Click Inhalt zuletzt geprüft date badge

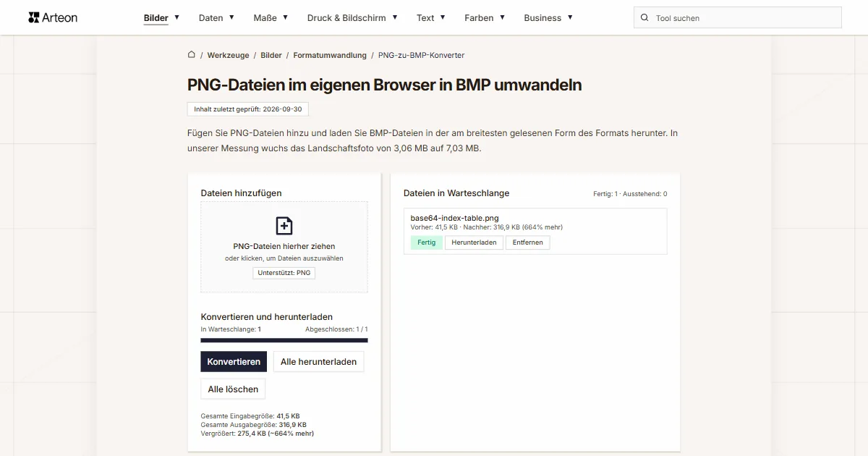(248, 109)
